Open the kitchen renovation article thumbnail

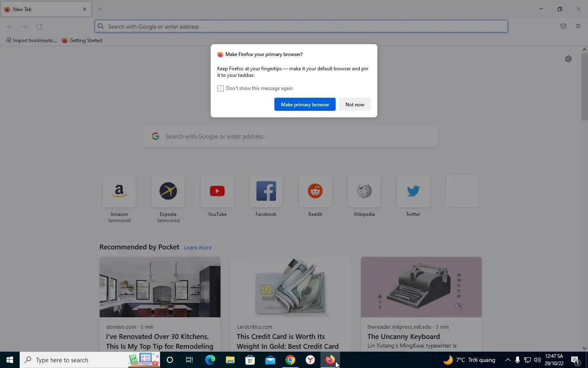(x=160, y=287)
